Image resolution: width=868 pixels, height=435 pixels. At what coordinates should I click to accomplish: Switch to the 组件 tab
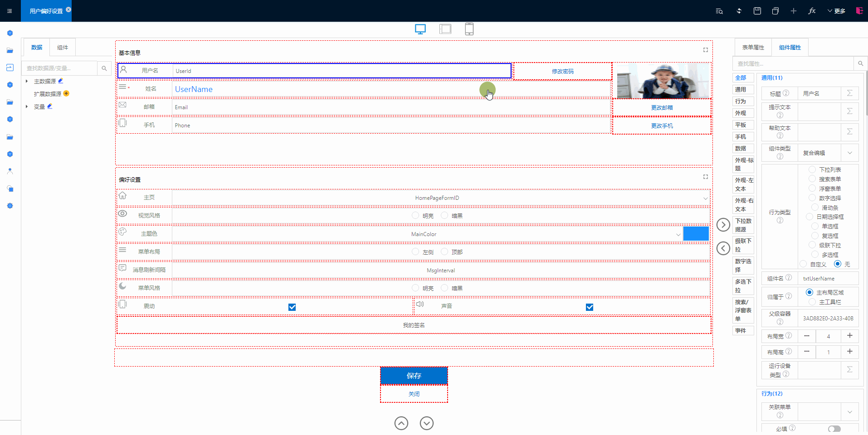pyautogui.click(x=63, y=48)
